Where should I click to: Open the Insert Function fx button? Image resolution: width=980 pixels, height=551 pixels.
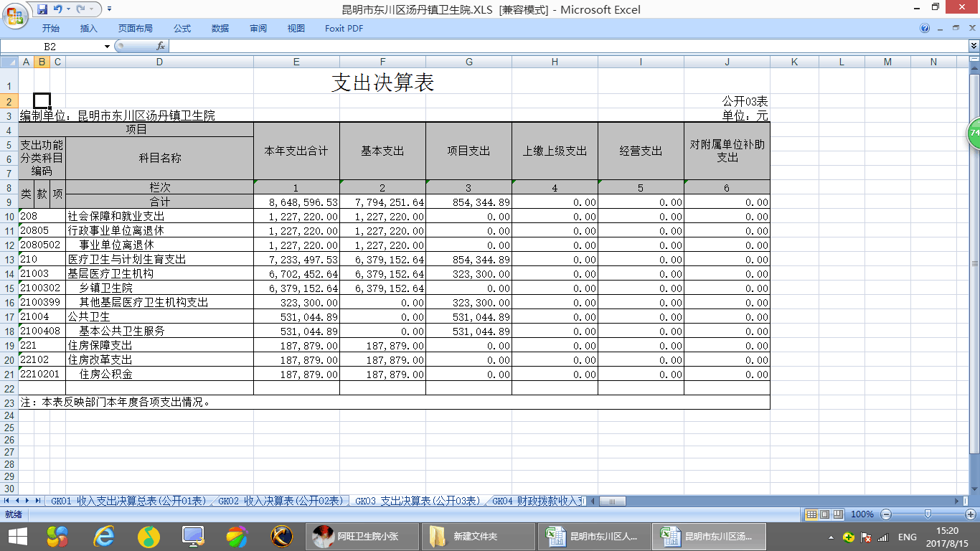point(161,46)
